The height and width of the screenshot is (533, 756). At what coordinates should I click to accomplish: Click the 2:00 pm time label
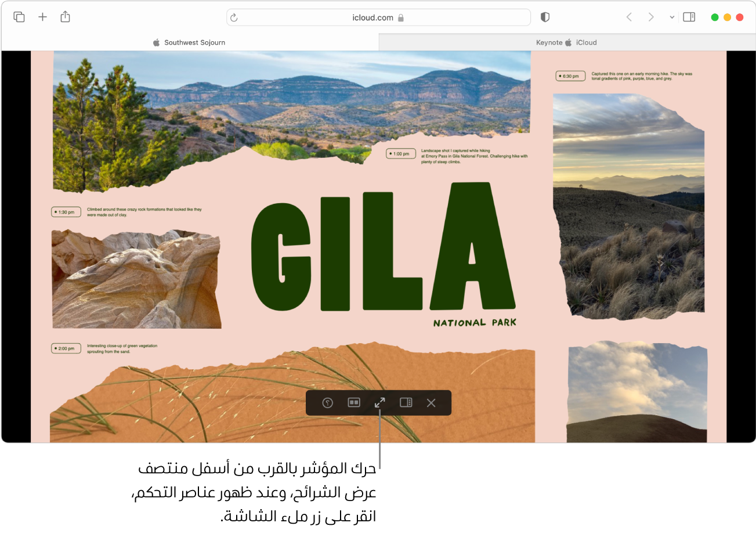pos(66,348)
